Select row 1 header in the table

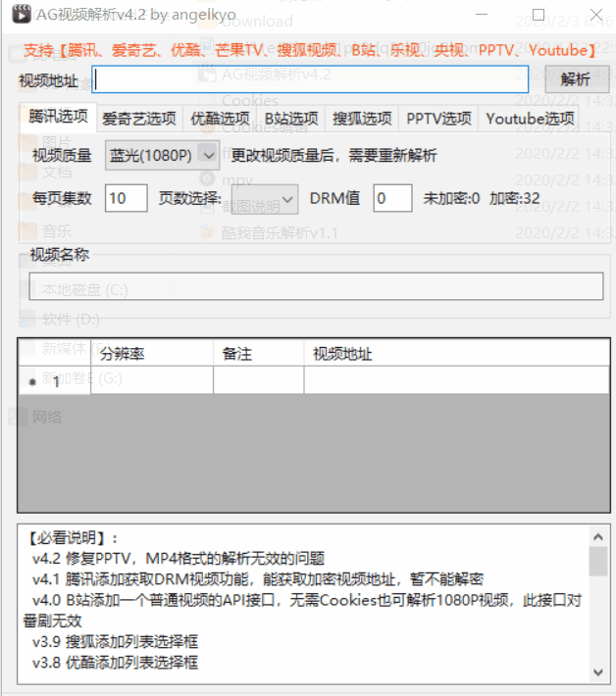tap(55, 380)
